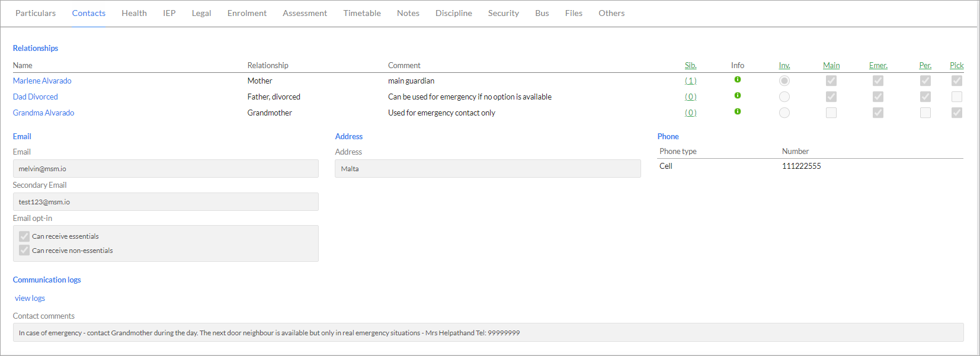The image size is (980, 356).
Task: Select Inv. radio for Dad Divorced
Action: (784, 97)
